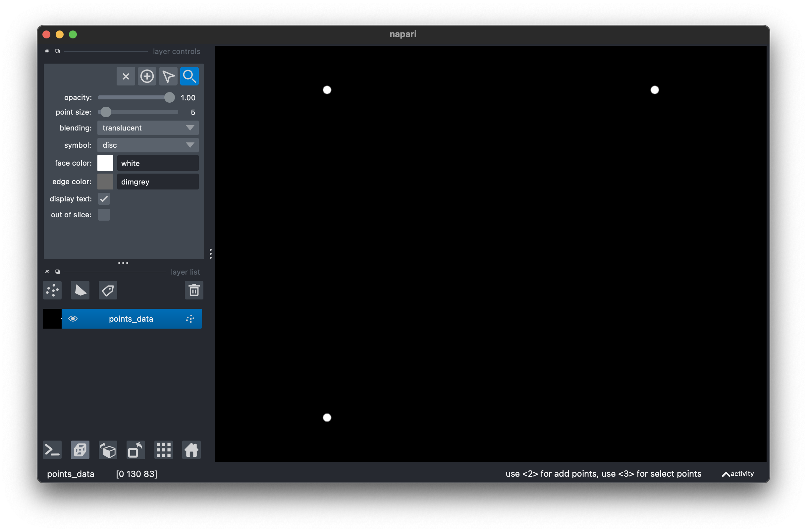Delete the points_data layer

click(194, 290)
